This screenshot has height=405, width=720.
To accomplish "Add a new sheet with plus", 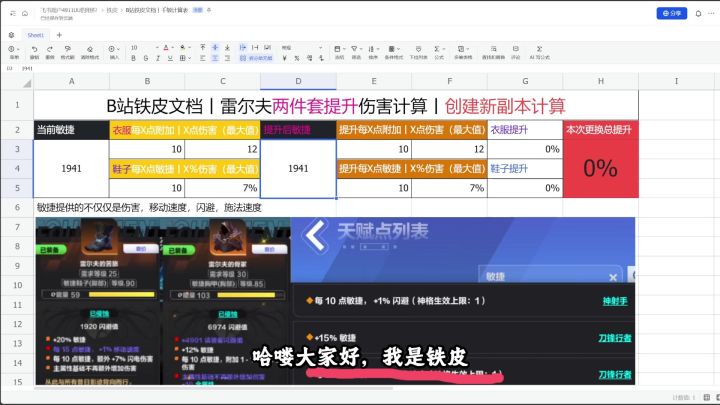I will tap(59, 35).
